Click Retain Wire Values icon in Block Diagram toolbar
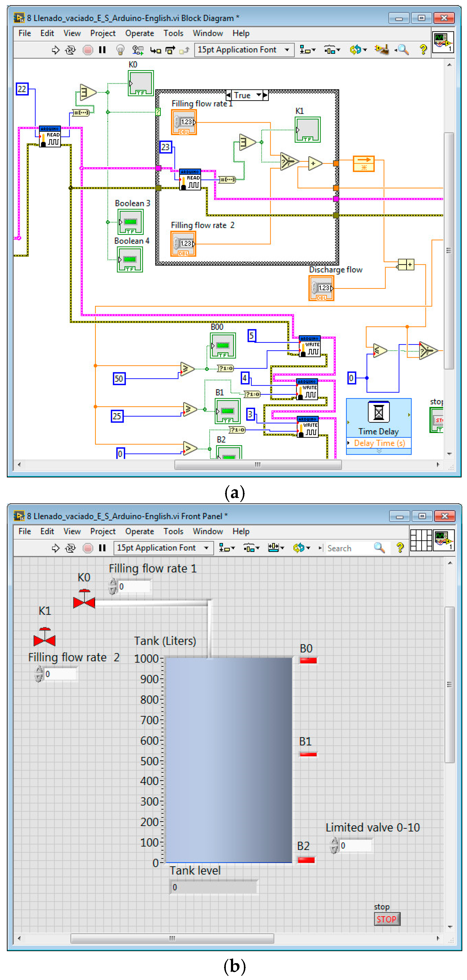The height and width of the screenshot is (980, 467). click(137, 50)
